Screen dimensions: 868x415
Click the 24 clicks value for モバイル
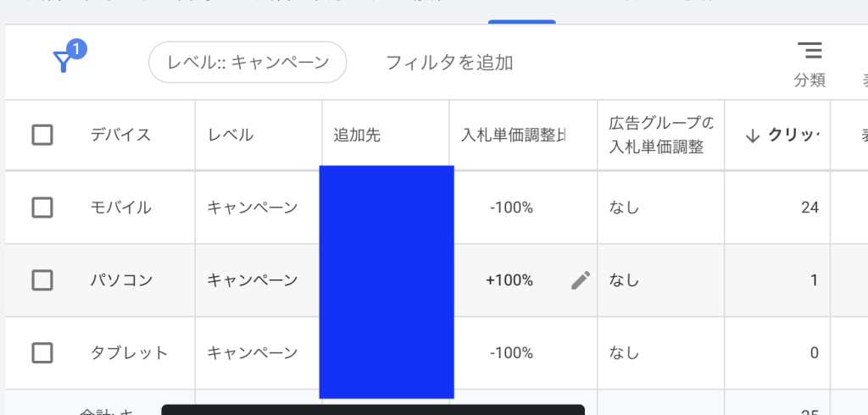coord(810,207)
